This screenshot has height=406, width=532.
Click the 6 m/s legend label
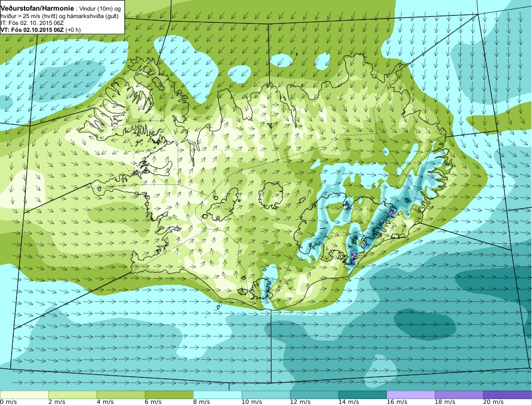click(x=154, y=402)
